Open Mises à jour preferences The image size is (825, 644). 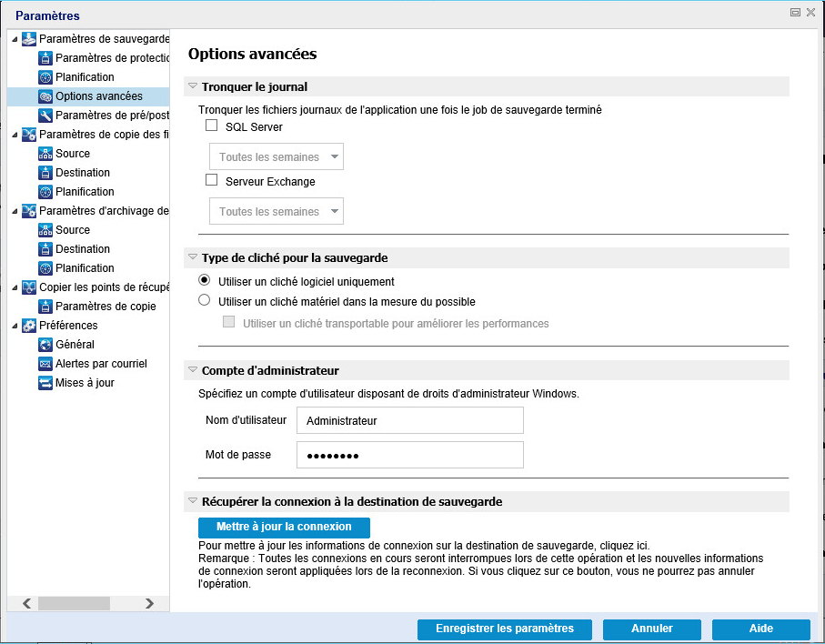(85, 383)
